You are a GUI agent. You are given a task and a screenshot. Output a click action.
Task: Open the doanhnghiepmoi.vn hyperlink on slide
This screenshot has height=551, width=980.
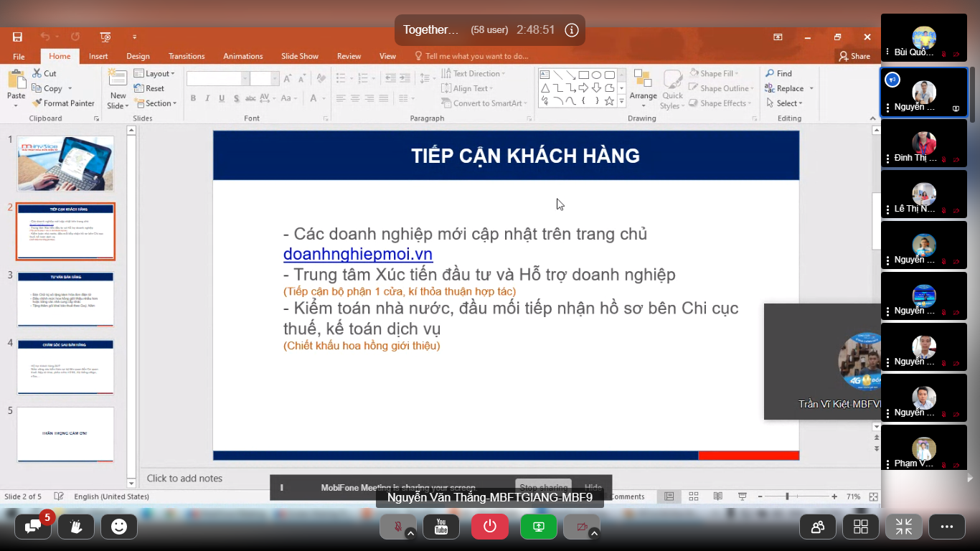pos(358,254)
